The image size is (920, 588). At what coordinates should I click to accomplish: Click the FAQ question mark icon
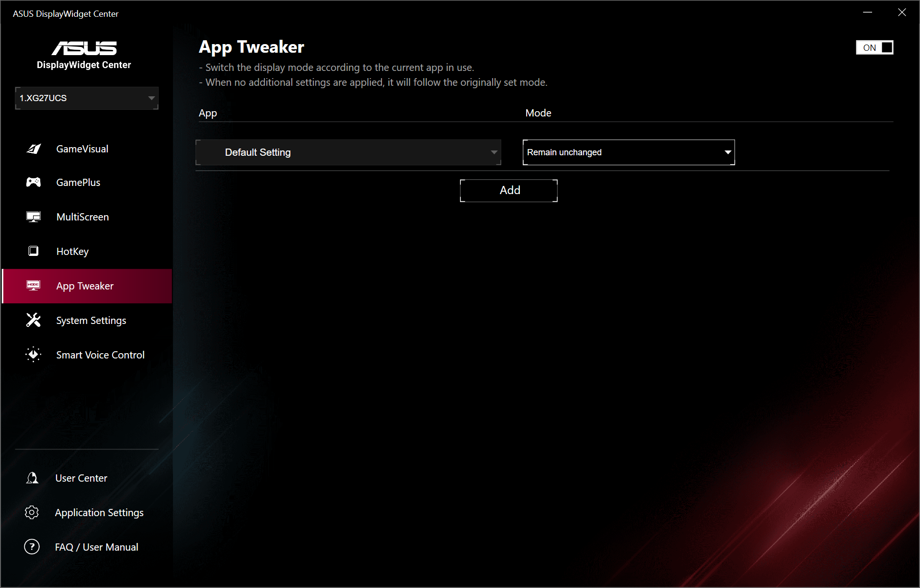pos(32,547)
